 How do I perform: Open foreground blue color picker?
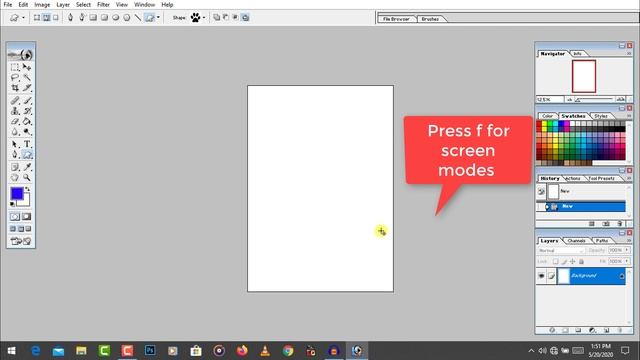(x=17, y=193)
